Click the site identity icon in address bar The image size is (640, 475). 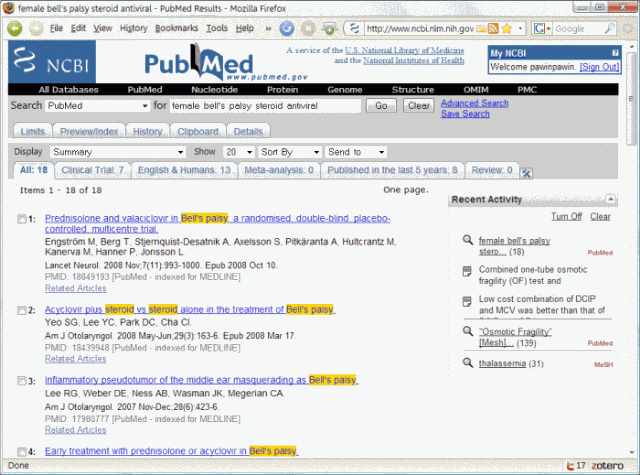[355, 29]
